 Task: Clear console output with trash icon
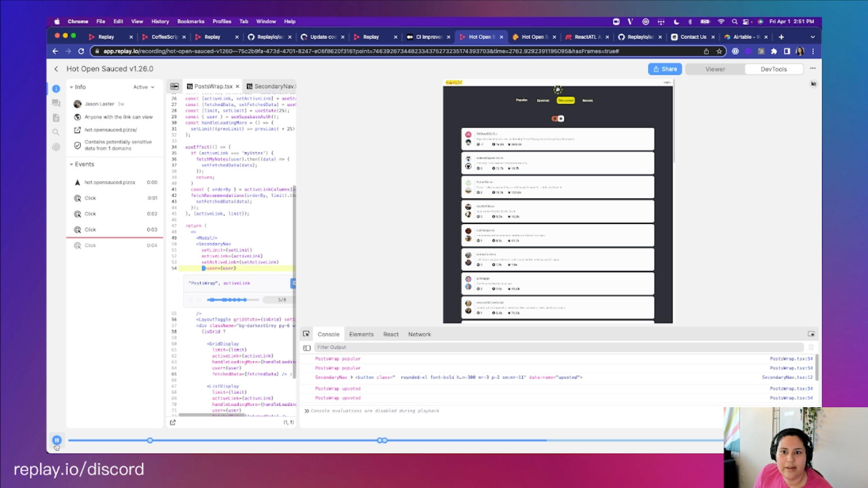click(811, 347)
